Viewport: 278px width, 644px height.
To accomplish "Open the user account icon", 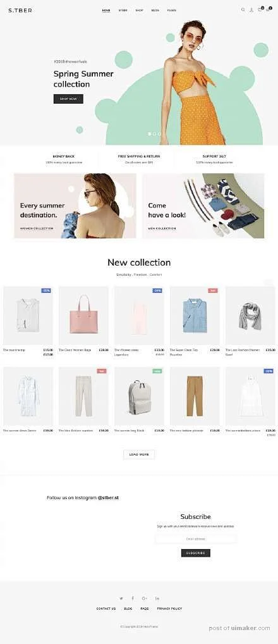I will point(251,10).
